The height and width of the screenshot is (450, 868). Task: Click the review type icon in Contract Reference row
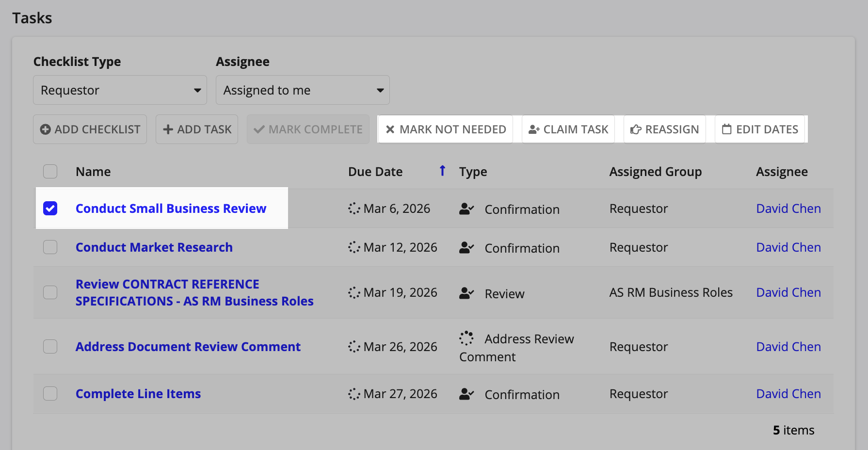pos(466,293)
